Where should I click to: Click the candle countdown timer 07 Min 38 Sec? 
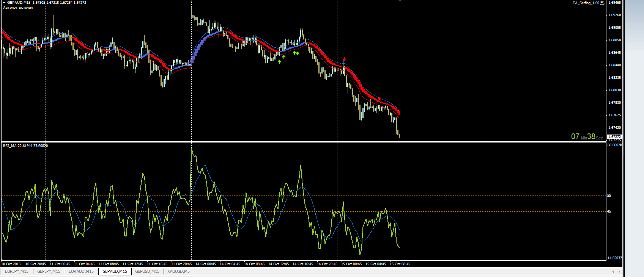point(587,136)
